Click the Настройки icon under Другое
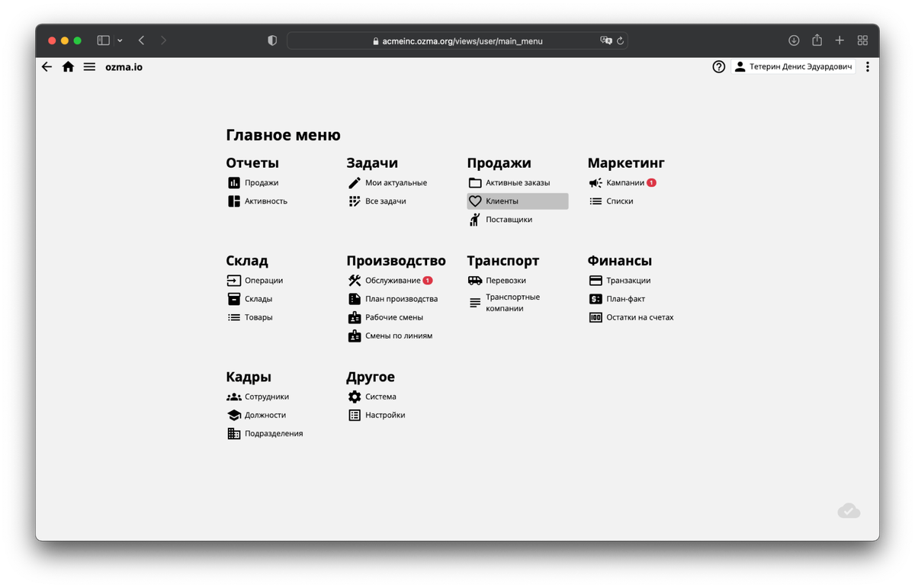This screenshot has height=588, width=915. [354, 414]
